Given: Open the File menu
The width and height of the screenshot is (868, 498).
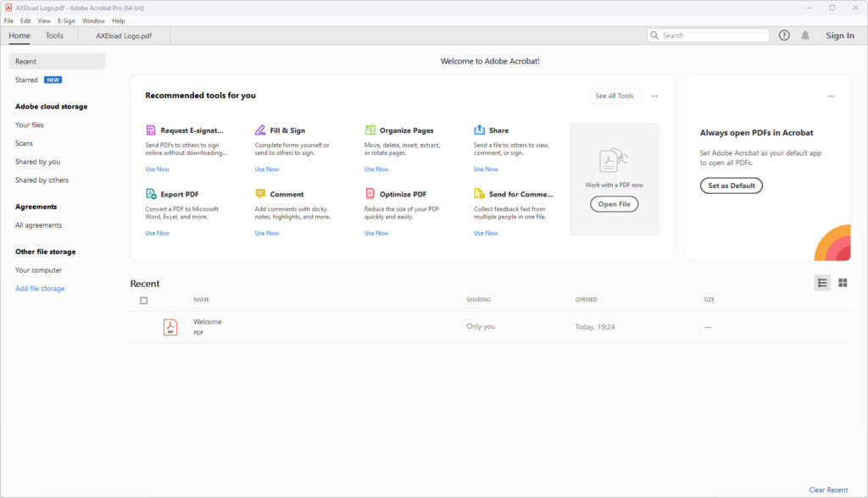Looking at the screenshot, I should pos(8,21).
